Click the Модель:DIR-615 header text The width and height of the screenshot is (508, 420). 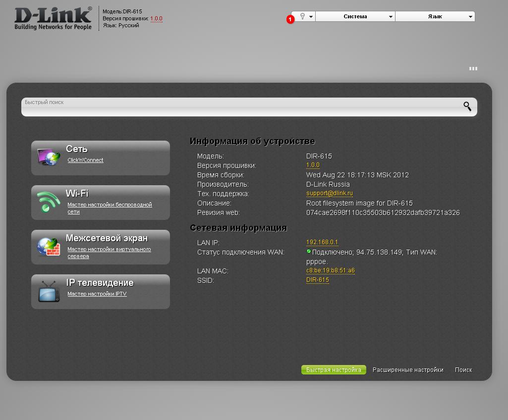click(122, 11)
